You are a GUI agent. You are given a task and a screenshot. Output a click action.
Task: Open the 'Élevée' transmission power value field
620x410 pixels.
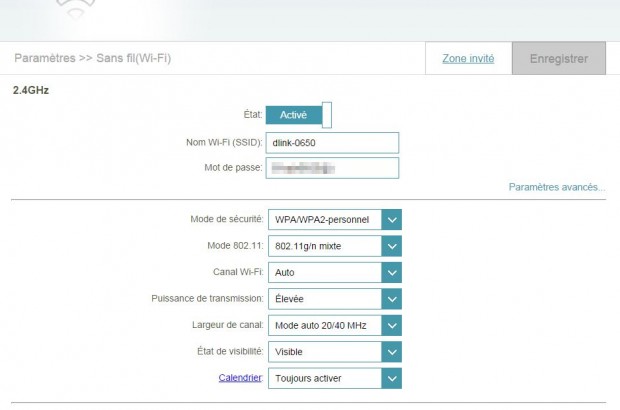[324, 299]
